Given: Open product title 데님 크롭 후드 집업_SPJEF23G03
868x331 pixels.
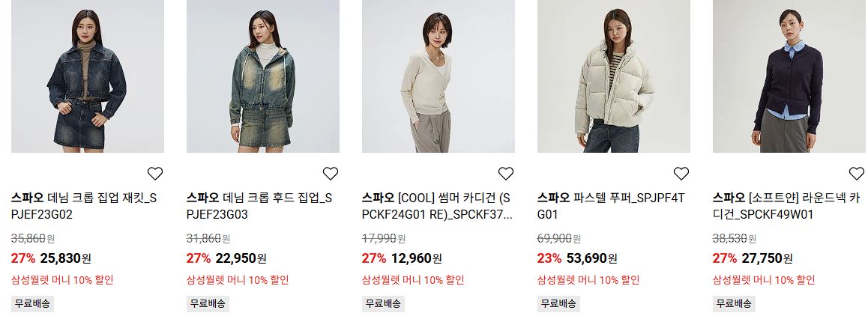Looking at the screenshot, I should tap(259, 206).
